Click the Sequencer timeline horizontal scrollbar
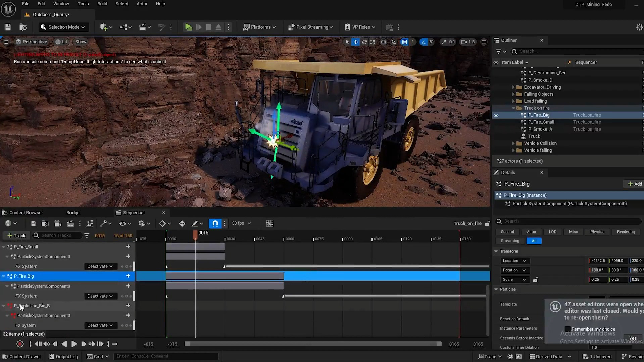 pyautogui.click(x=313, y=344)
